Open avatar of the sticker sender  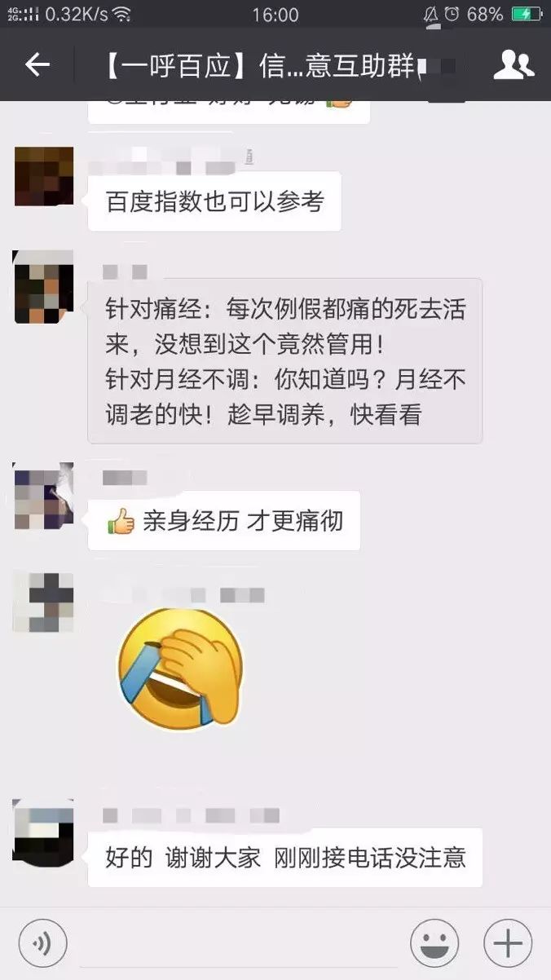coord(44,602)
